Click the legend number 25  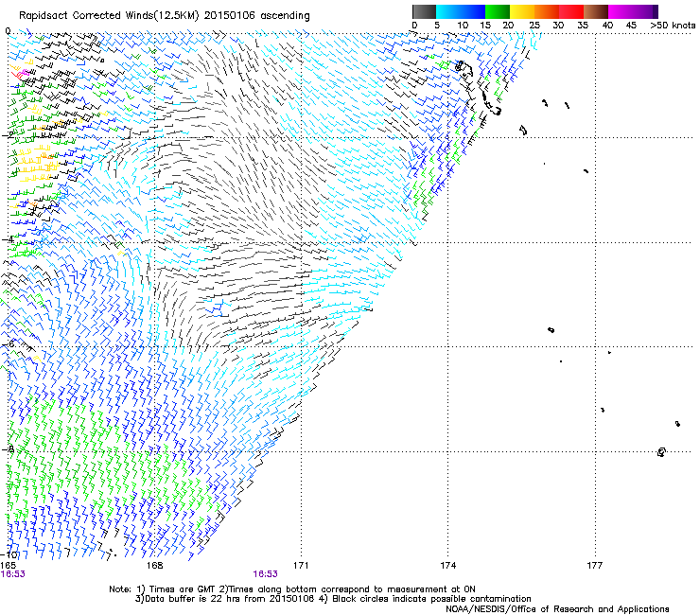coord(534,26)
